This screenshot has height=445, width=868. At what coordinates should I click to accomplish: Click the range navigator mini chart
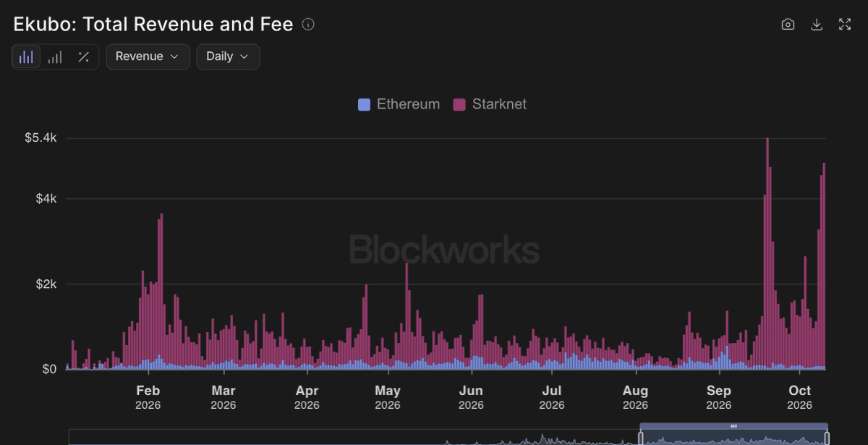tap(448, 437)
